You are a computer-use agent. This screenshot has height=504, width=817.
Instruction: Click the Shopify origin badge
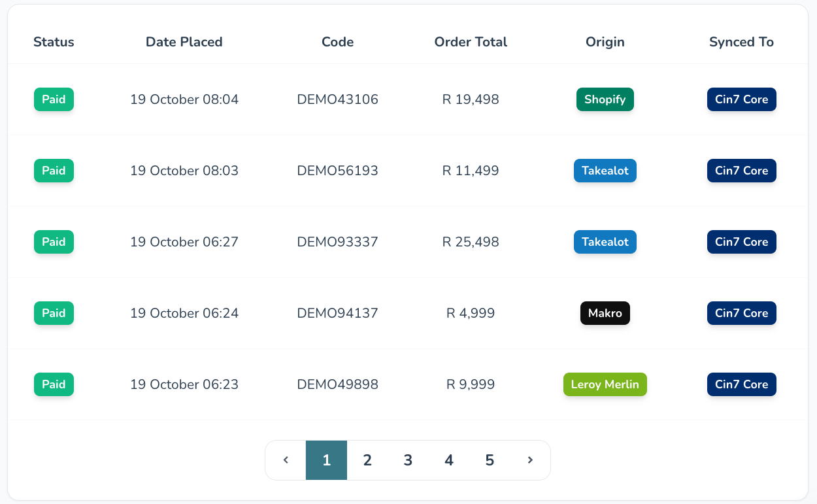point(605,99)
